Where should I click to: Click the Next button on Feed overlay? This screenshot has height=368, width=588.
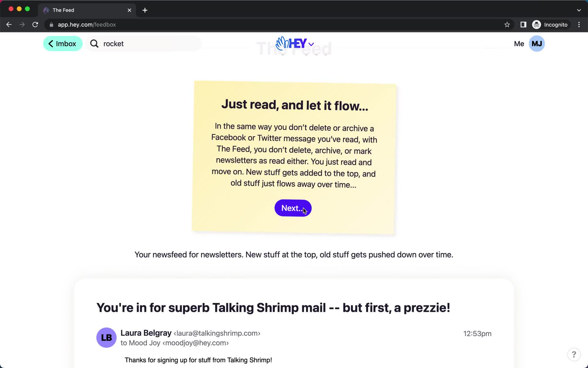pyautogui.click(x=293, y=208)
